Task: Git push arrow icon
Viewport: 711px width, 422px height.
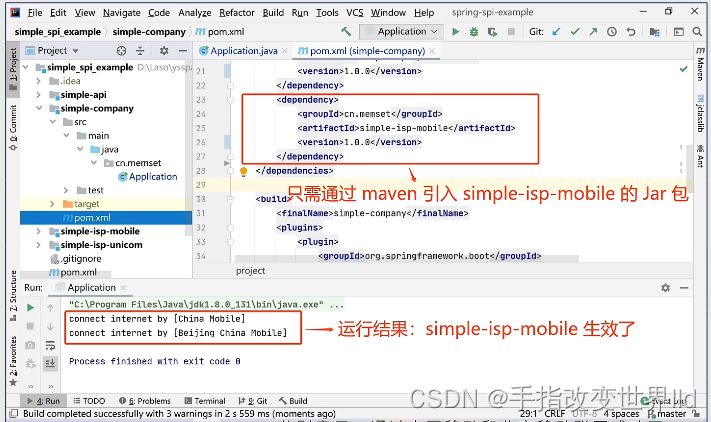Action: 593,31
